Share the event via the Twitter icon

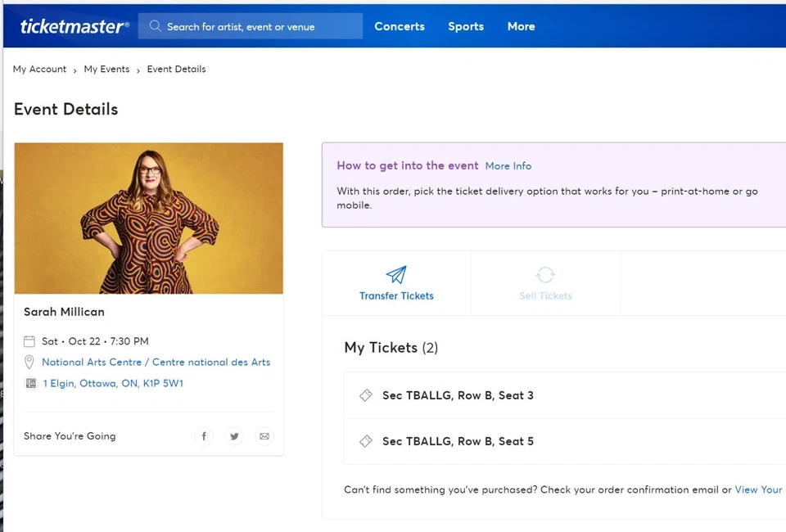[x=234, y=436]
